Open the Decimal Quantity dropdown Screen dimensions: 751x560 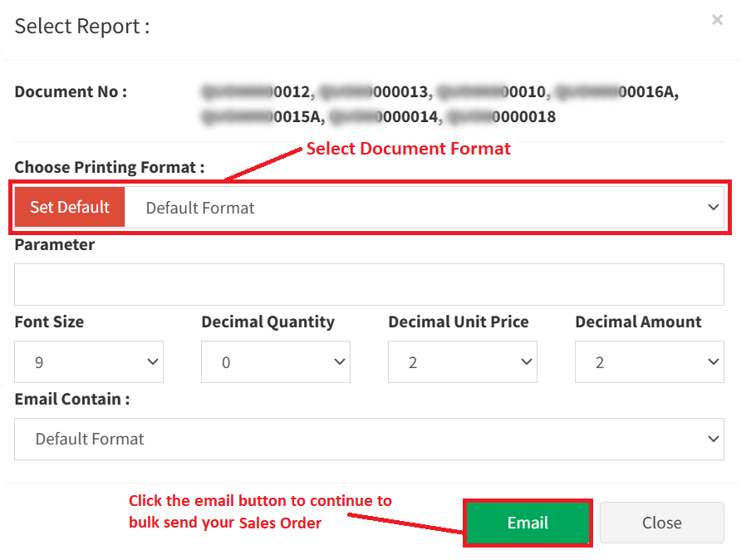tap(276, 362)
